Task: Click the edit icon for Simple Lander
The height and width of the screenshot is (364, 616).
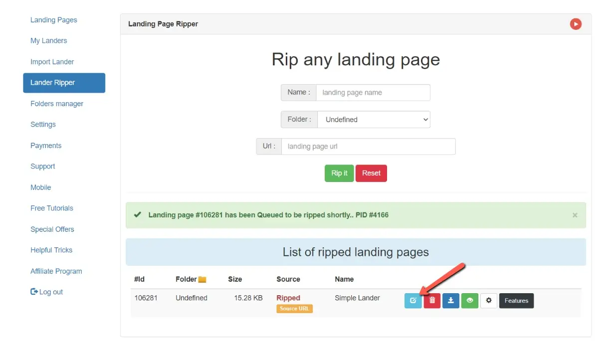Action: tap(412, 301)
